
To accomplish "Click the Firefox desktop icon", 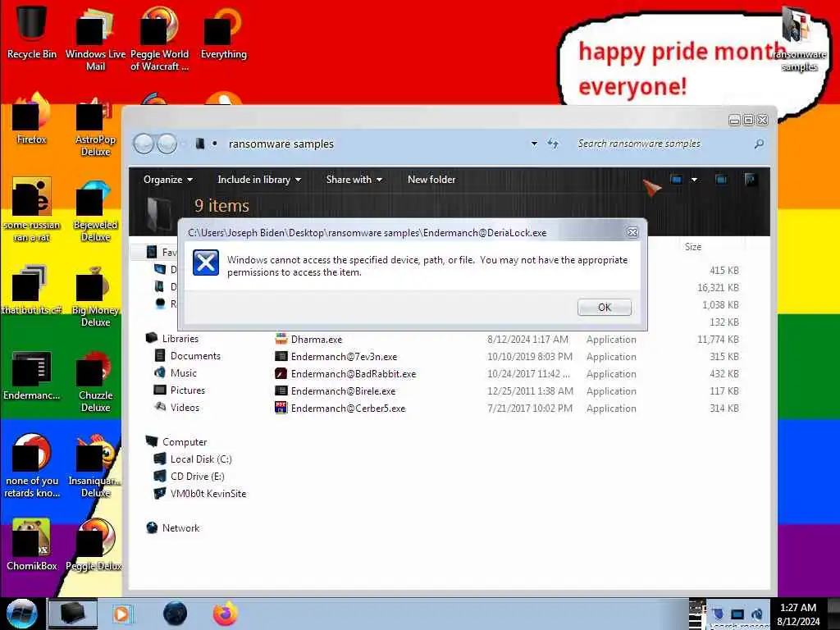I will (x=32, y=119).
